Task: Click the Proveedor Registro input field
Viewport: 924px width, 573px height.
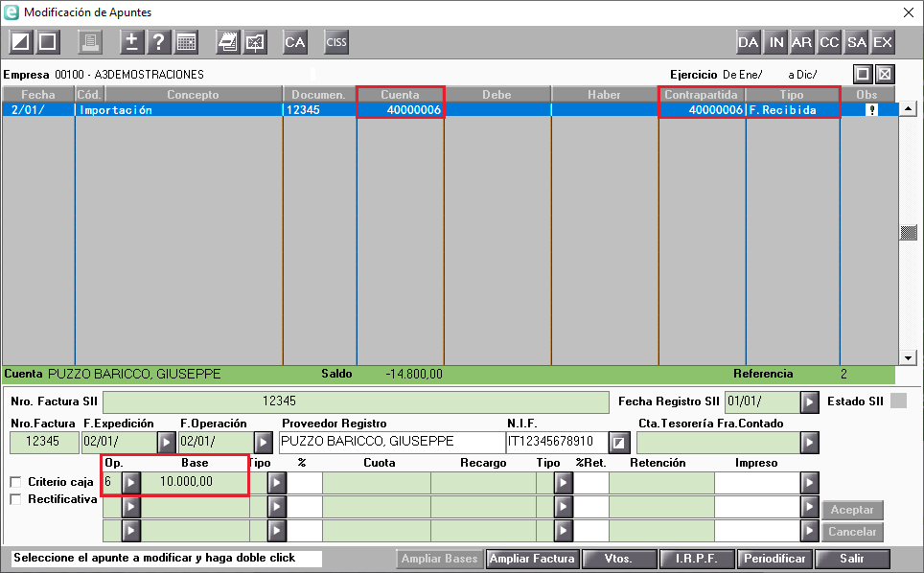Action: click(391, 443)
